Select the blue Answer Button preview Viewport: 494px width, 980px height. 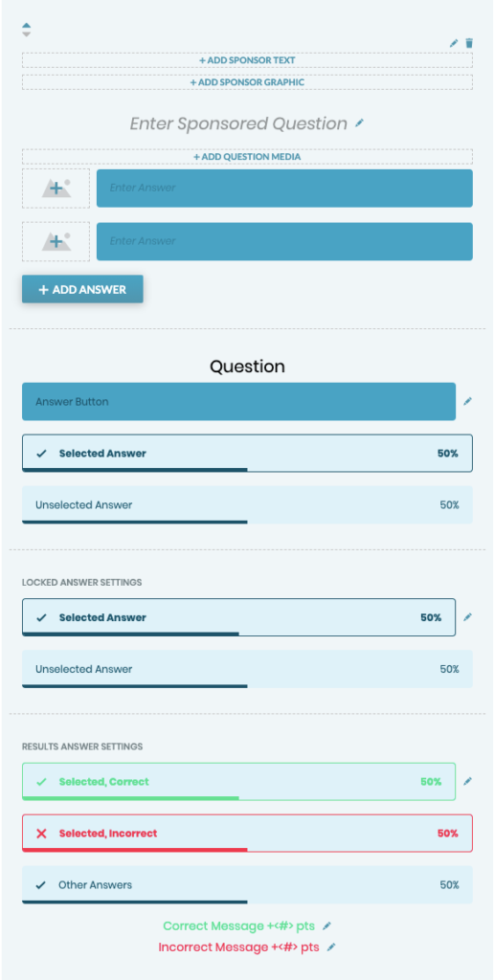[x=239, y=401]
